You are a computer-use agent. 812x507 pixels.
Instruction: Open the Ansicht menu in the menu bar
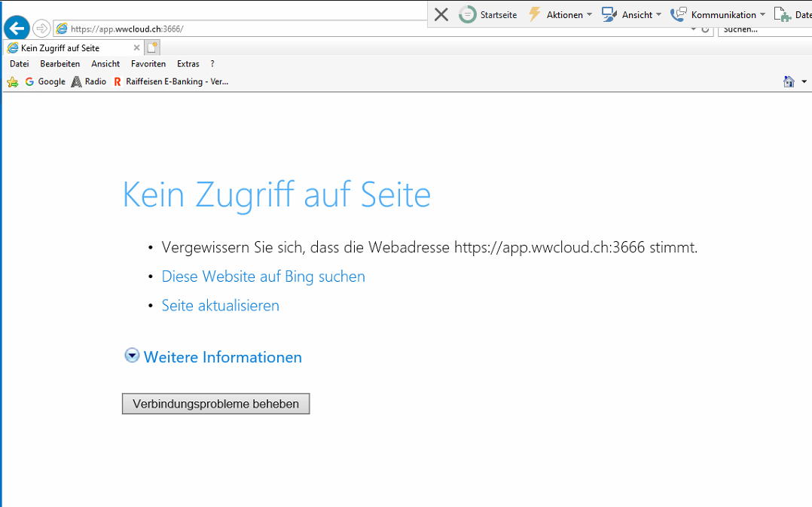105,64
